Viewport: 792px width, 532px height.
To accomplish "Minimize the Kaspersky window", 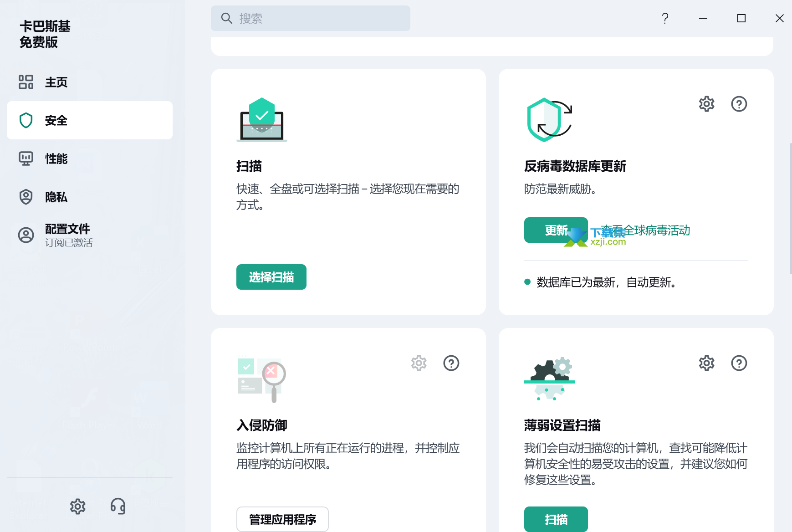I will point(703,18).
